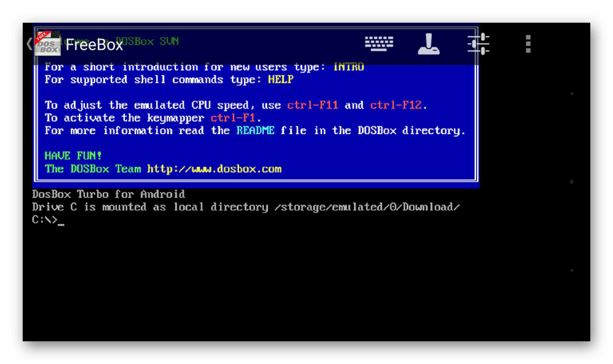
Task: Open the http://www.dosbox.com link
Action: tap(214, 169)
